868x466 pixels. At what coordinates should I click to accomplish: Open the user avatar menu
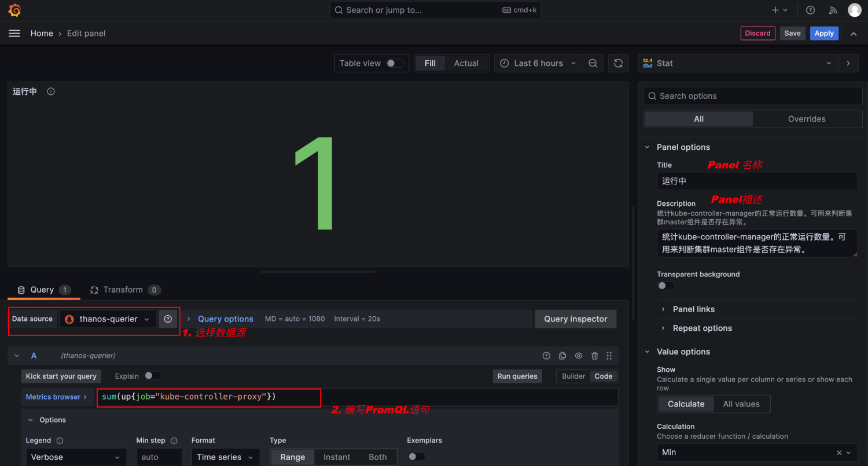pos(855,10)
